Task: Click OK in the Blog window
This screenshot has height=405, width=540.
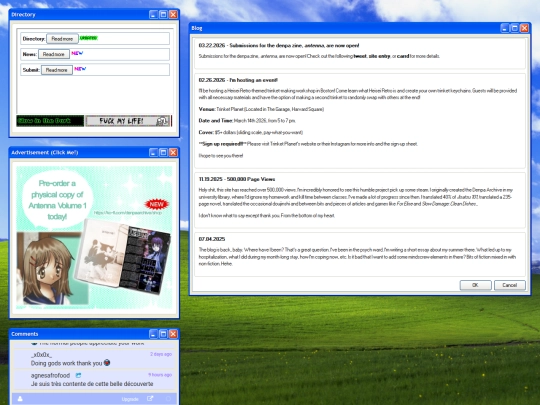Action: coord(475,285)
